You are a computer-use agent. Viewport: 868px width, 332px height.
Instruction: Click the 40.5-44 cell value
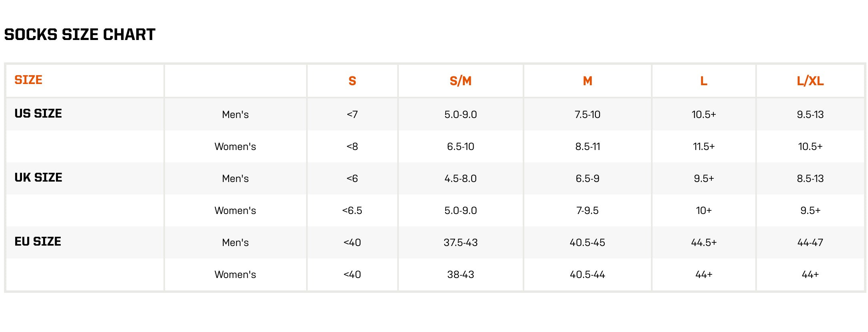click(587, 274)
